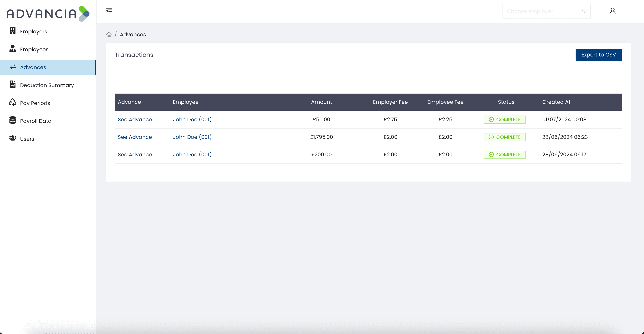
Task: Open See Advance for the £50.00 transaction
Action: pyautogui.click(x=135, y=119)
